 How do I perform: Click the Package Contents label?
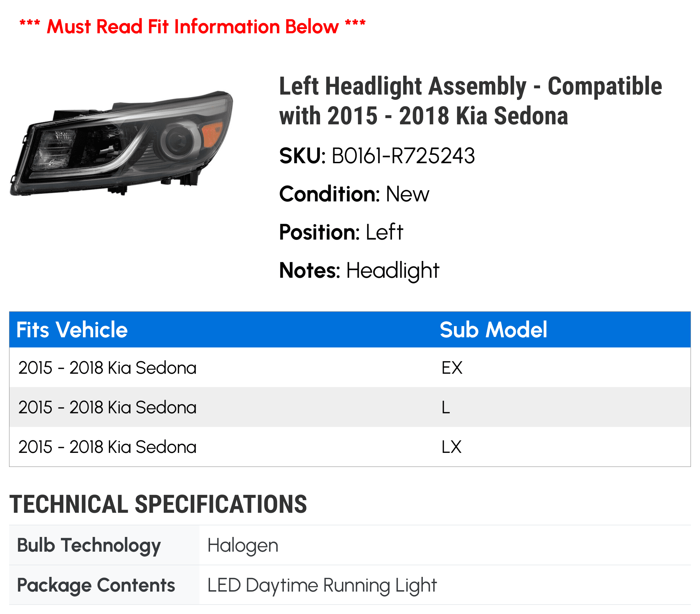[96, 585]
